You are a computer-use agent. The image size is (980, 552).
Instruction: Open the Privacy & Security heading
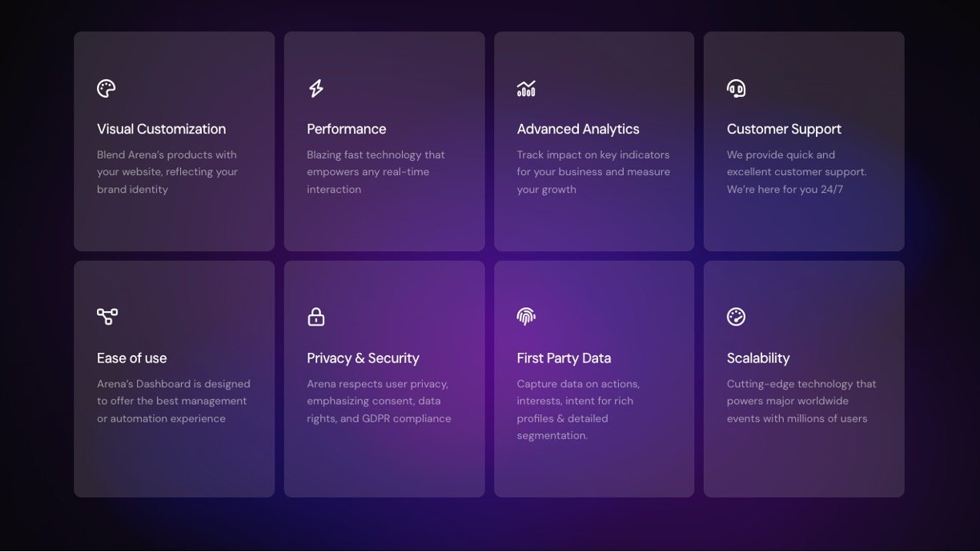pyautogui.click(x=363, y=358)
